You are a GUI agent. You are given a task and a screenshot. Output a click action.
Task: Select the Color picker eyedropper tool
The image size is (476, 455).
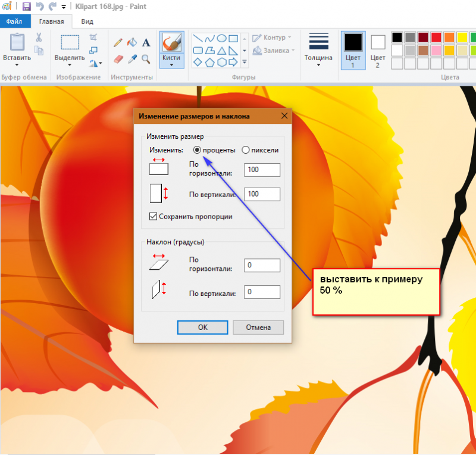point(132,59)
